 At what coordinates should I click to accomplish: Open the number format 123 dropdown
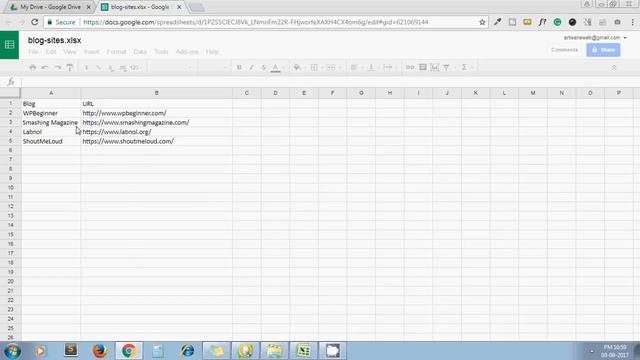[136, 67]
